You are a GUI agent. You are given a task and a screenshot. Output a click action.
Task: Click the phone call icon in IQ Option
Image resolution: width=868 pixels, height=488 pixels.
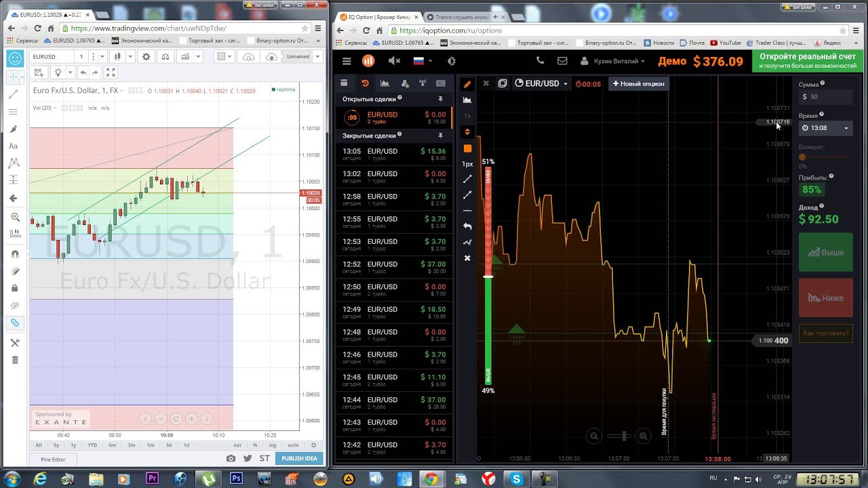pos(540,61)
